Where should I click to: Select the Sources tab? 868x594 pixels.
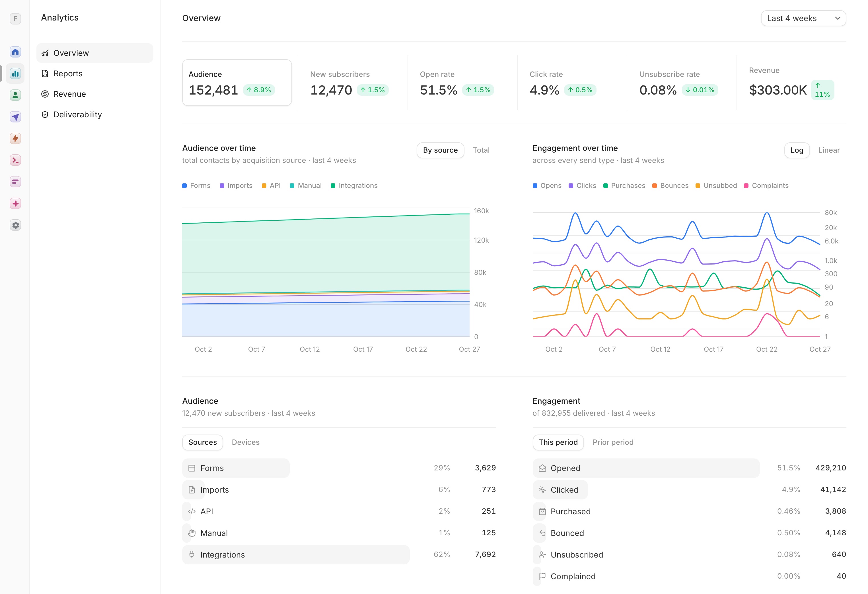pyautogui.click(x=202, y=442)
